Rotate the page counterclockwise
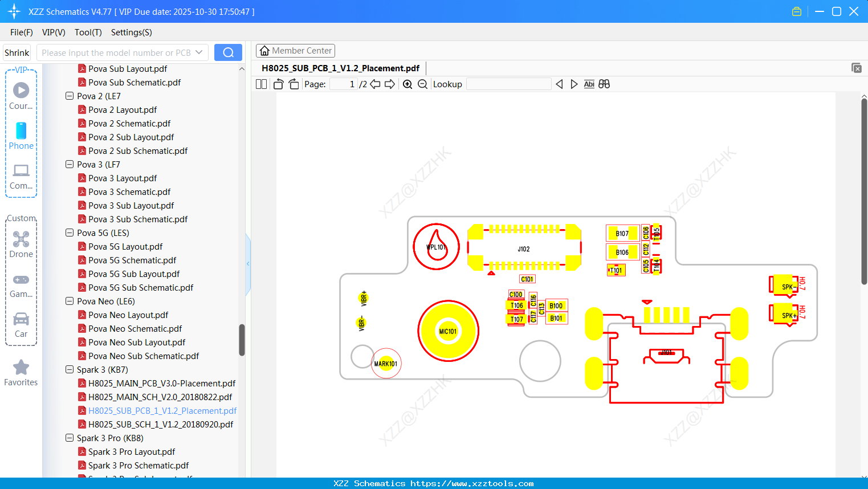 pos(278,83)
